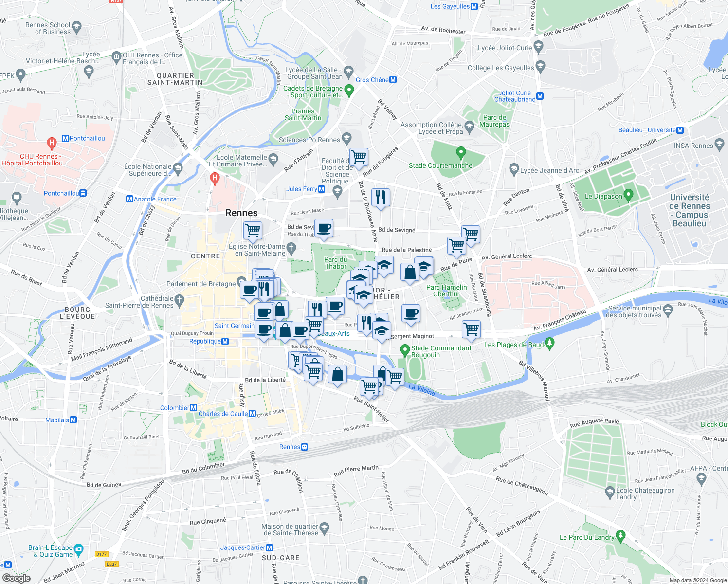Open the shopping bag marker above Rue Saint-Hélier
Image resolution: width=728 pixels, height=584 pixels.
(x=337, y=375)
